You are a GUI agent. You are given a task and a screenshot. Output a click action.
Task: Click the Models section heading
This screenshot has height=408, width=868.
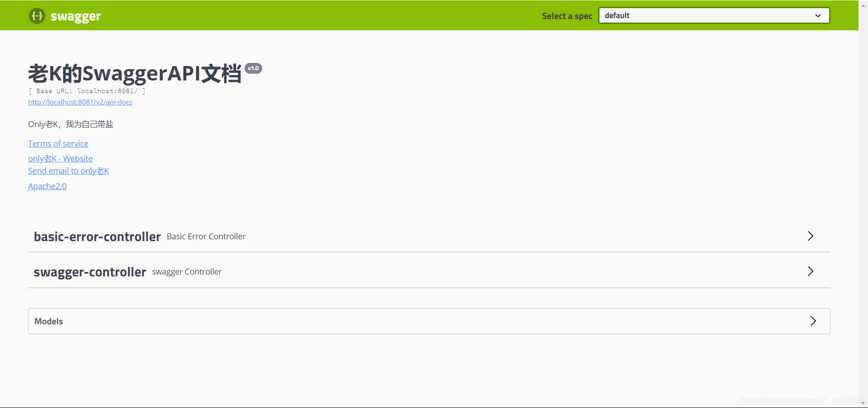pos(49,321)
